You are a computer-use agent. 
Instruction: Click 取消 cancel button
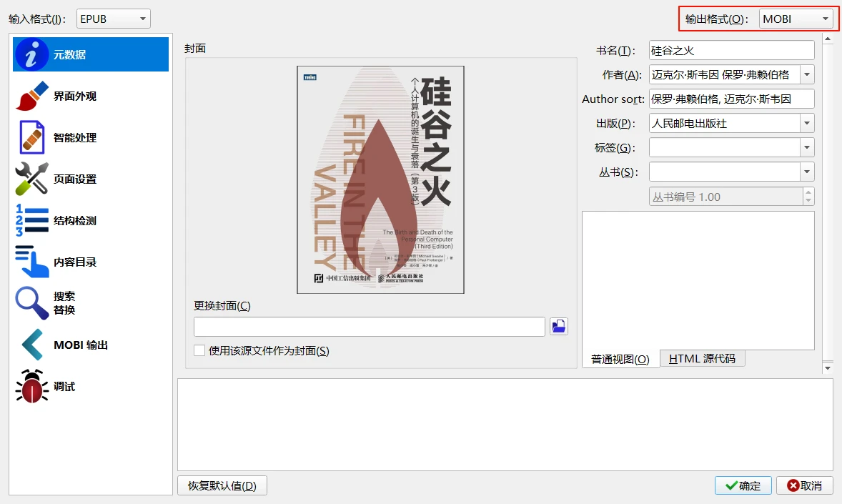click(x=804, y=485)
